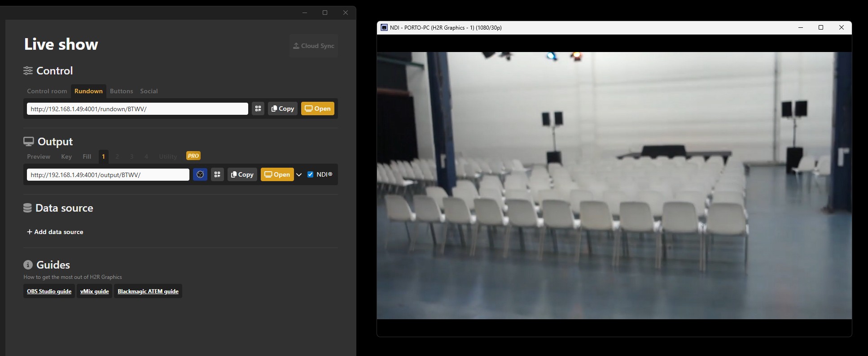
Task: Click the Data source database icon
Action: point(27,208)
